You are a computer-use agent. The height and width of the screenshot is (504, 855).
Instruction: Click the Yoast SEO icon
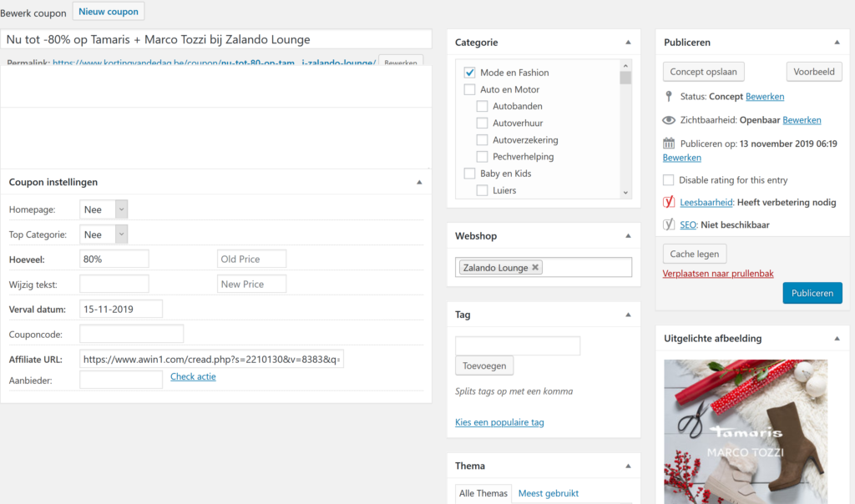click(x=668, y=224)
